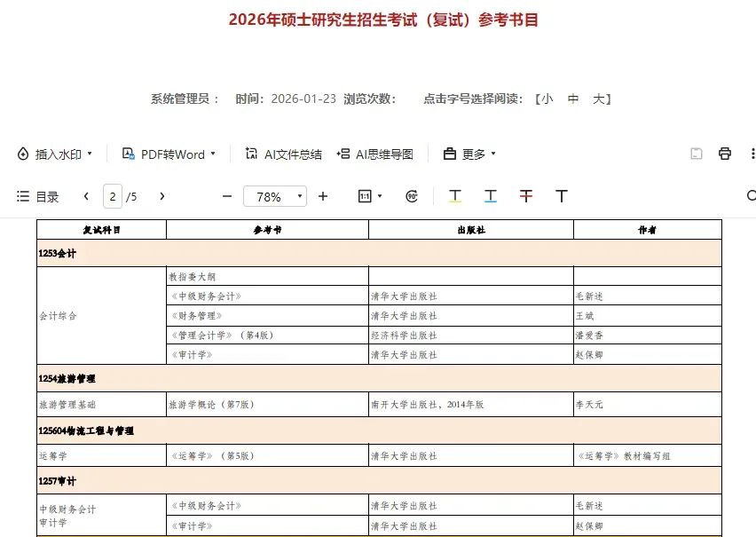Zoom in with the plus icon

323,196
